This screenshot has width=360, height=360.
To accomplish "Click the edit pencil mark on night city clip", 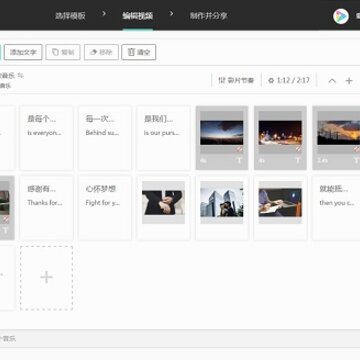I will pos(298,149).
